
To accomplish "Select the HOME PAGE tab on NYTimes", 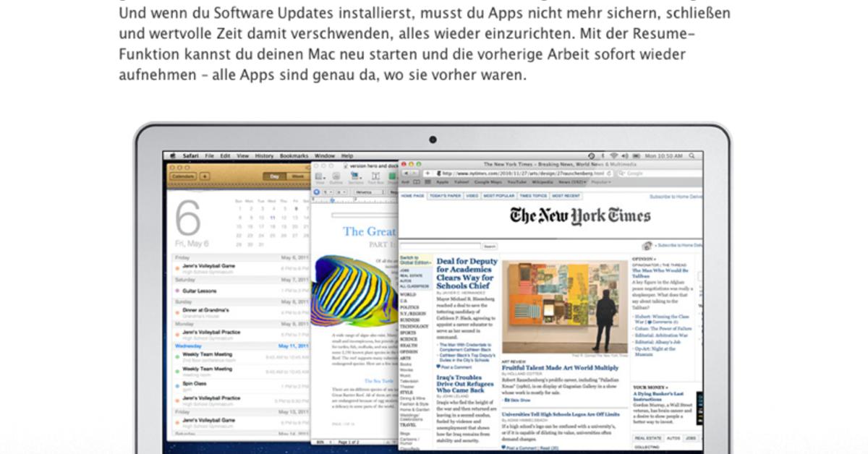I will pyautogui.click(x=412, y=196).
